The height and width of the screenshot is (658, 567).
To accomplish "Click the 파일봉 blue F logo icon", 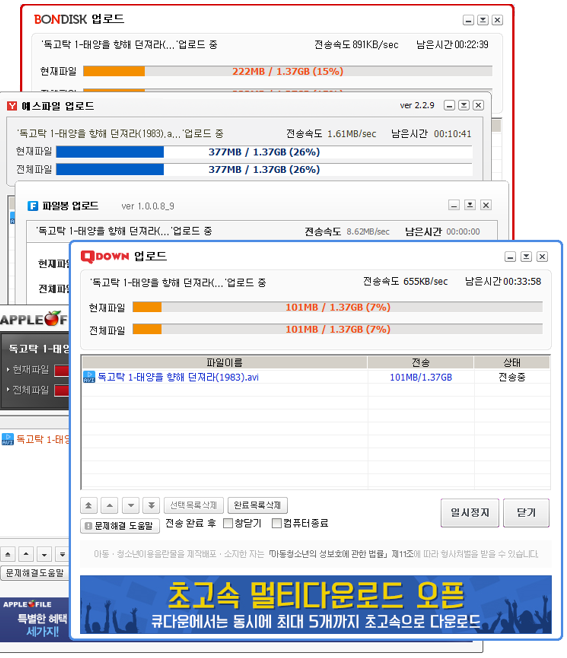I will pyautogui.click(x=33, y=206).
